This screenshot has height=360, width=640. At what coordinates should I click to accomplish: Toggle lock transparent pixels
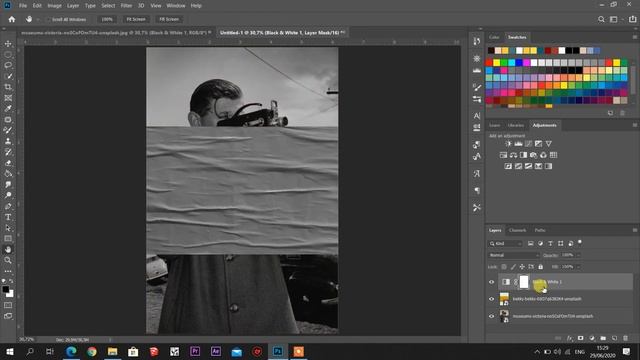[504, 267]
